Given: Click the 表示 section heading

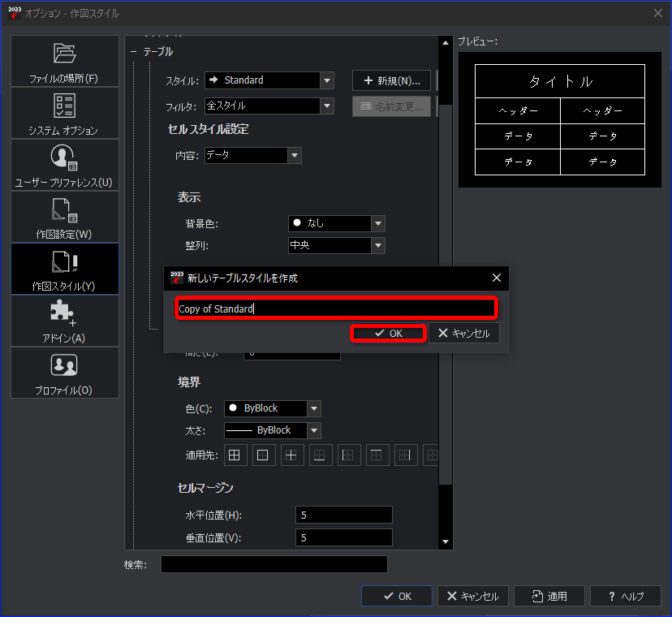Looking at the screenshot, I should click(189, 197).
